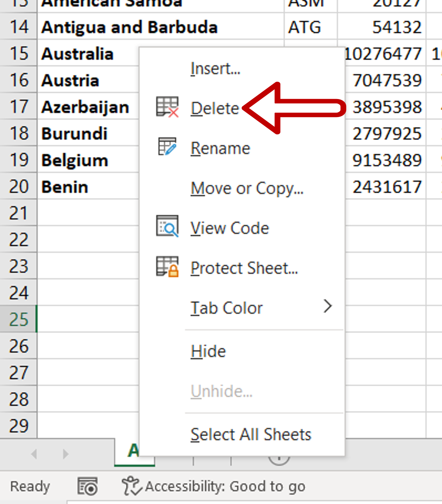The image size is (442, 504).
Task: Click the grayed-out Unhide option
Action: pyautogui.click(x=221, y=391)
